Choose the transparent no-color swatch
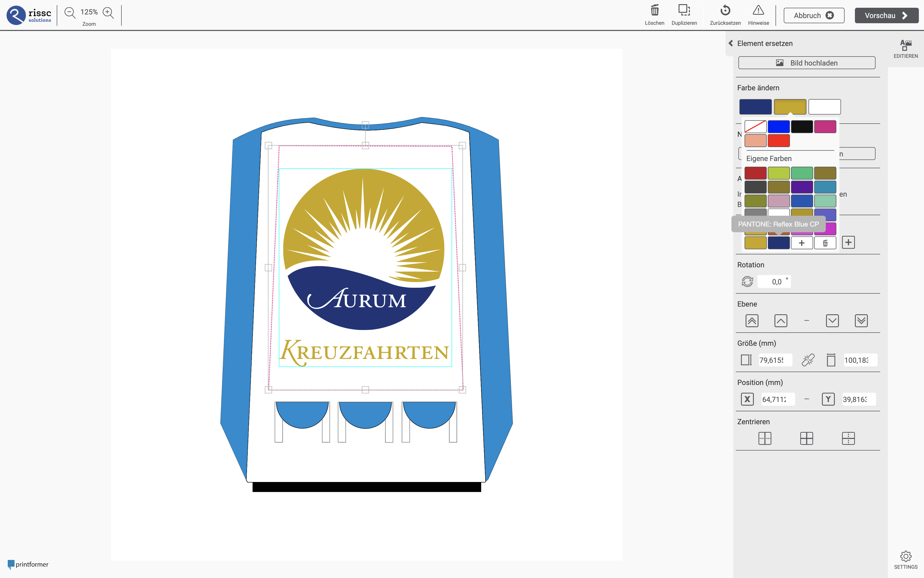924x578 pixels. pos(755,126)
